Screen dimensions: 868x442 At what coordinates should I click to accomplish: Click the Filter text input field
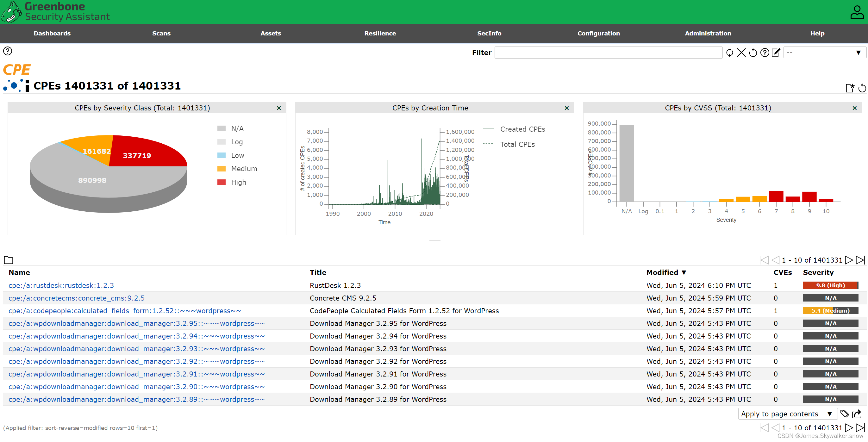pyautogui.click(x=608, y=53)
